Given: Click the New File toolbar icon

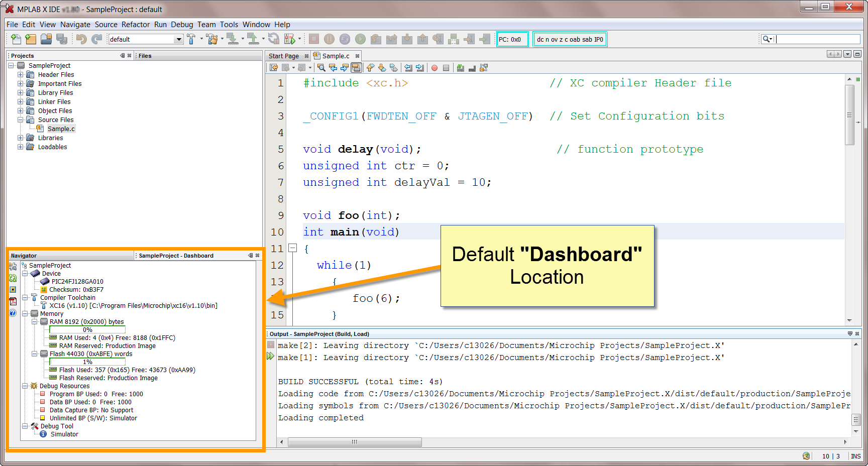Looking at the screenshot, I should point(16,39).
